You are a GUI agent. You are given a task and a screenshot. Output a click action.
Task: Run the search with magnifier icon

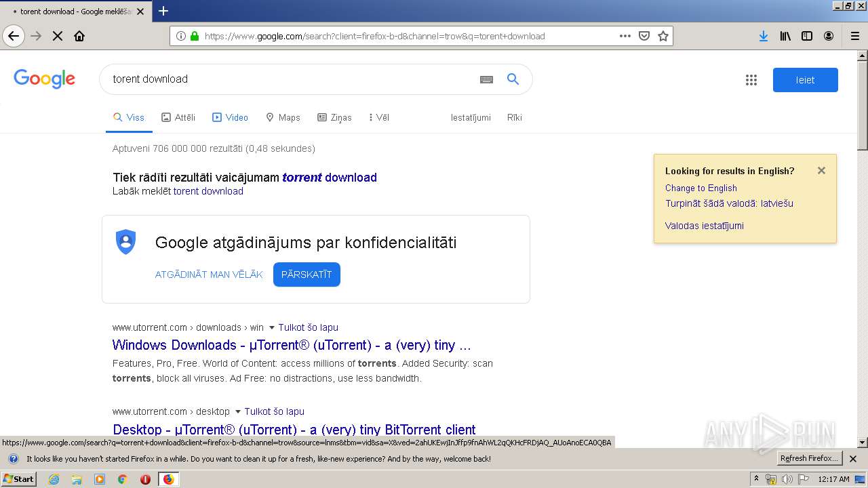(513, 79)
